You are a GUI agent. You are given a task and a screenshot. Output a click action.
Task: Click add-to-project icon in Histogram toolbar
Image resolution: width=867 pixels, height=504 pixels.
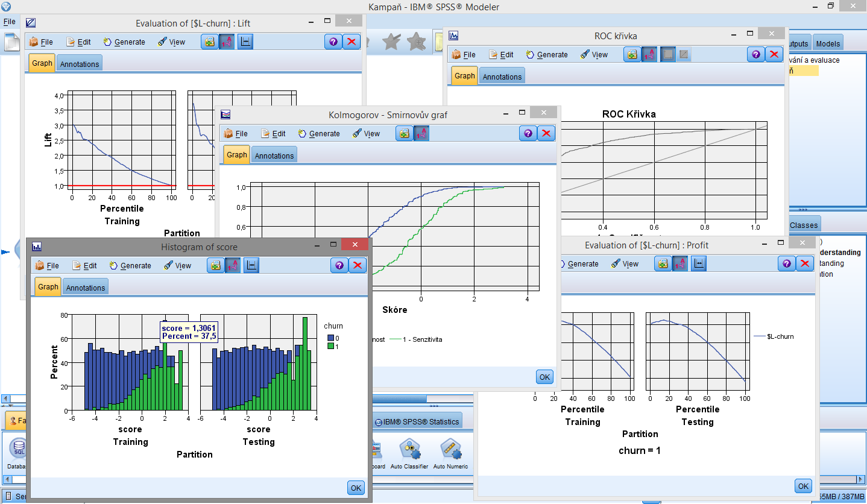pyautogui.click(x=215, y=265)
